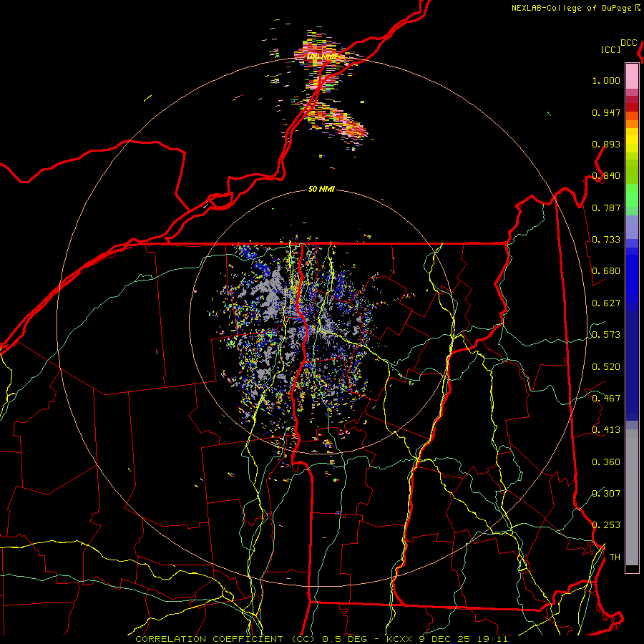644x644 pixels.
Task: Pick the red color bar segment
Action: [632, 107]
